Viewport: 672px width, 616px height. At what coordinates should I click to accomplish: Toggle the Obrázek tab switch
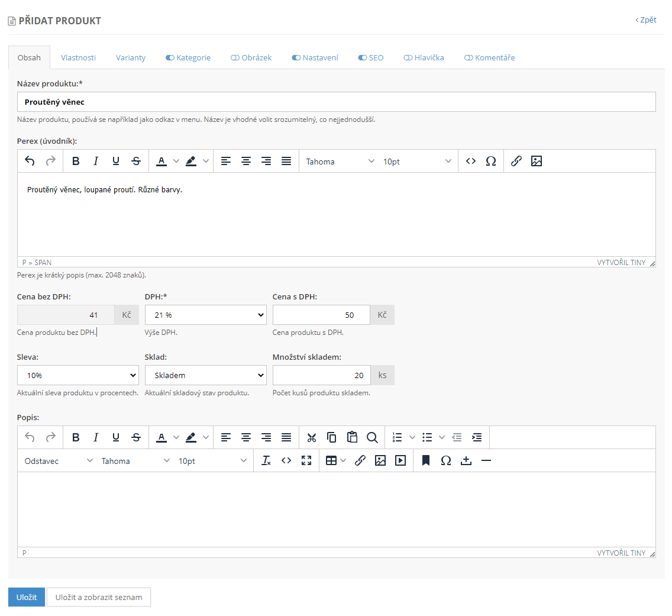pyautogui.click(x=235, y=58)
